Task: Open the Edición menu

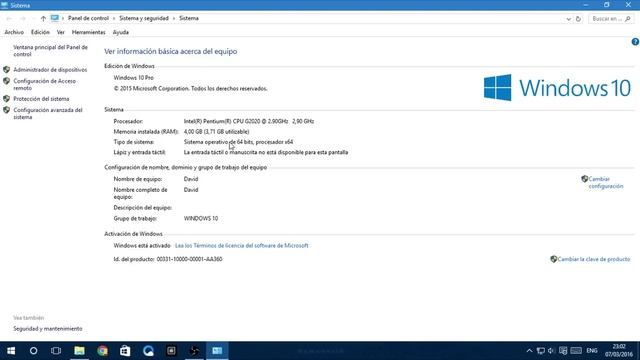Action: (x=40, y=32)
